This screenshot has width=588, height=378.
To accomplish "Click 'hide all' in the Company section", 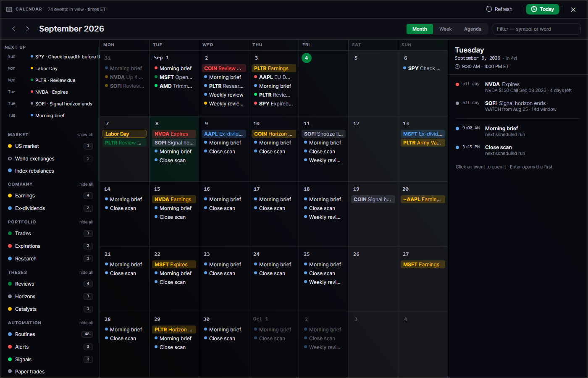I will coord(86,184).
